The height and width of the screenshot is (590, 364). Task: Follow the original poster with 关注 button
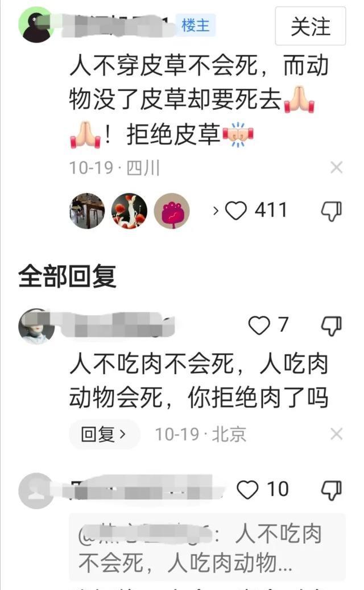(310, 26)
